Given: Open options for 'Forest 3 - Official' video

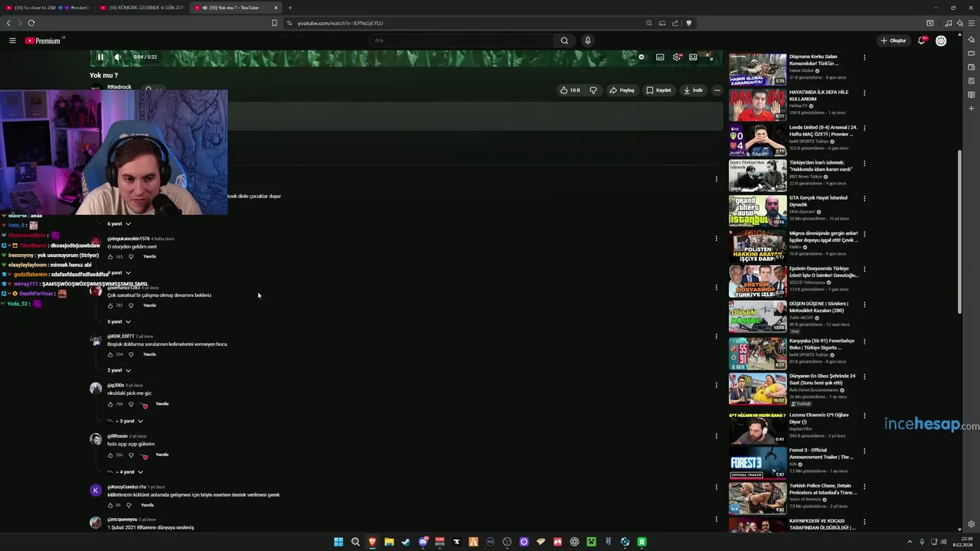Looking at the screenshot, I should pos(864,451).
